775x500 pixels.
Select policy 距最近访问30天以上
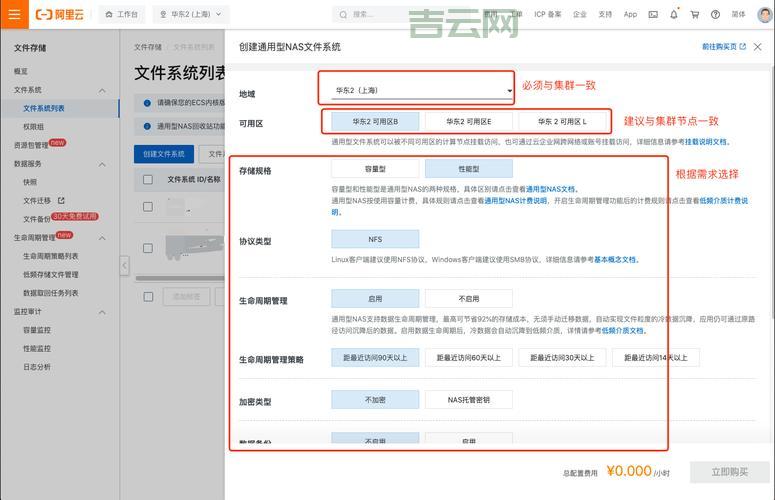click(x=562, y=358)
